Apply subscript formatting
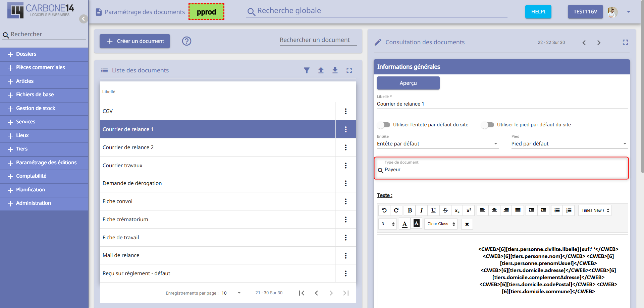Image resolution: width=644 pixels, height=308 pixels. 457,210
